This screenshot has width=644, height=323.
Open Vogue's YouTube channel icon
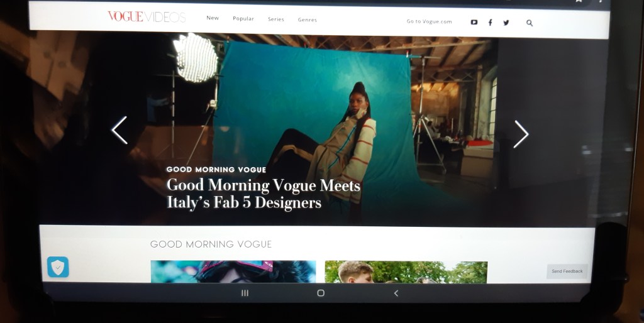click(474, 22)
